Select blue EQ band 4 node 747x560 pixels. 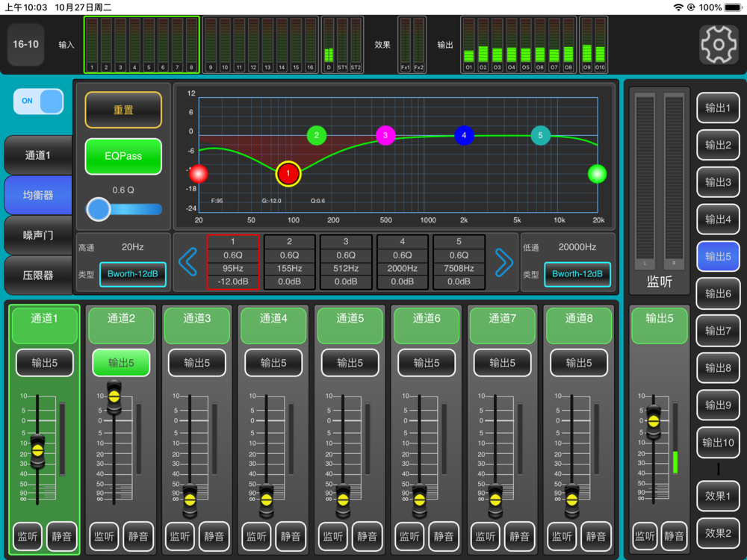pos(464,136)
